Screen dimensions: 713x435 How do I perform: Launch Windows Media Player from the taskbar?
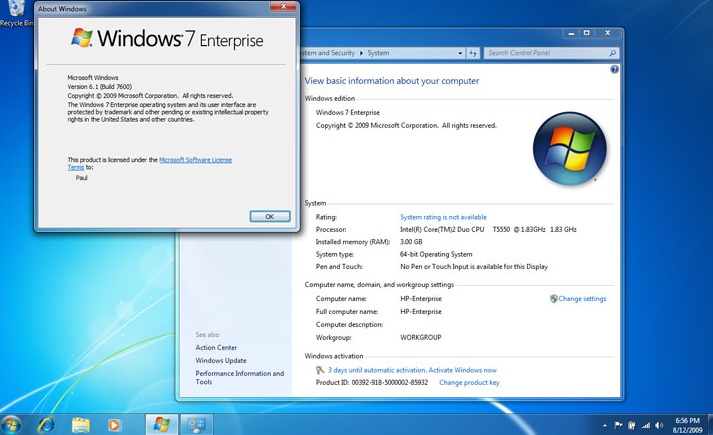click(114, 425)
